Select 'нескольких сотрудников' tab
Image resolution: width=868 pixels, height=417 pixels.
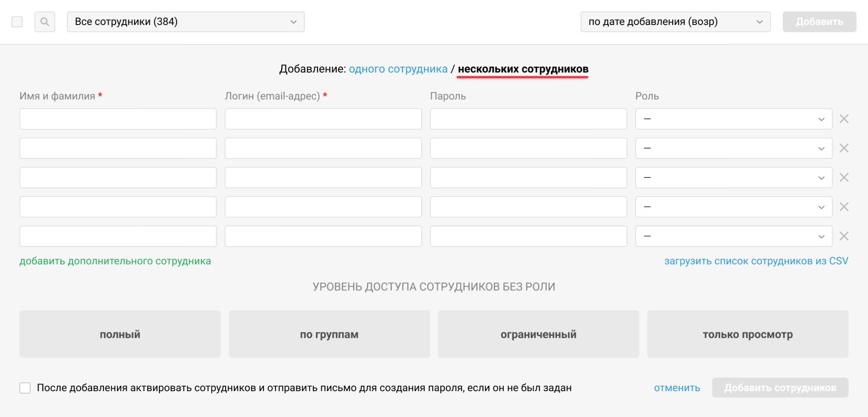523,69
